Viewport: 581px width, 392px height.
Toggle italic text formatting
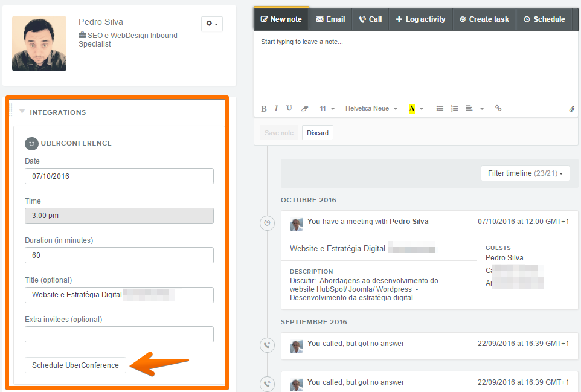[x=276, y=109]
